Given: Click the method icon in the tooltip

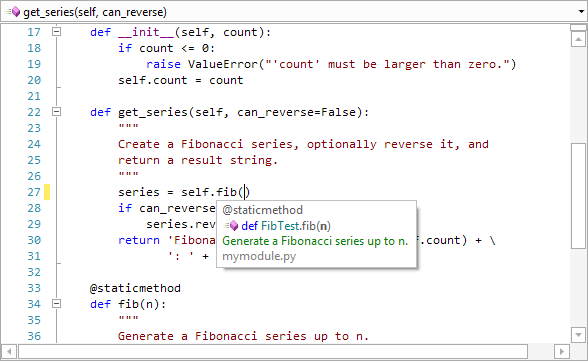Looking at the screenshot, I should pos(231,226).
